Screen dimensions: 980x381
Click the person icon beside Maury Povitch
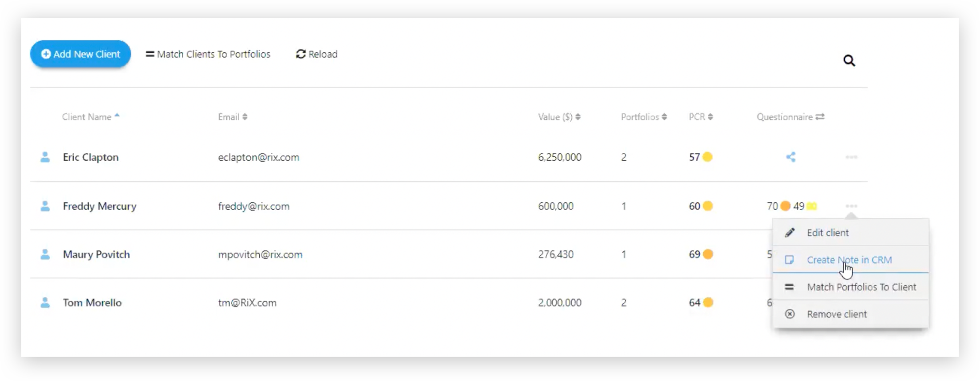(x=45, y=254)
